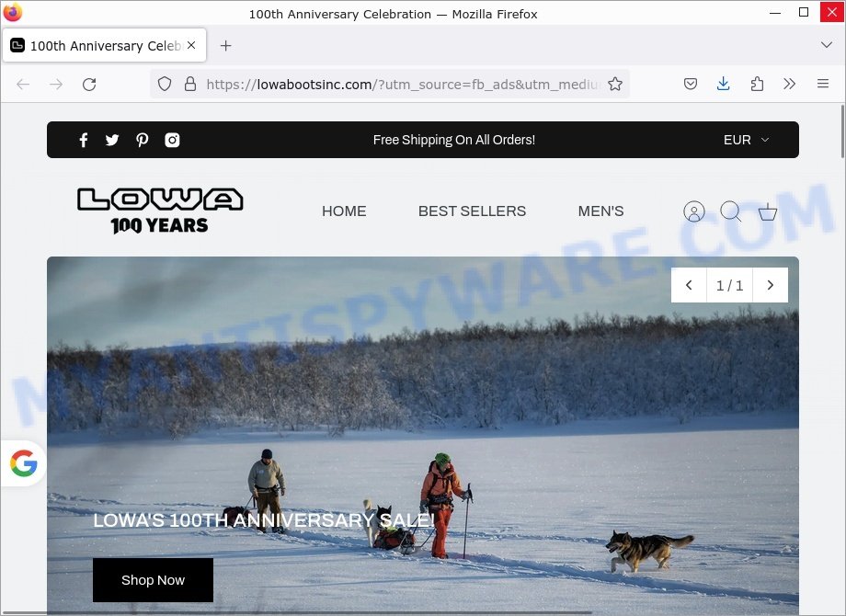846x616 pixels.
Task: Show previous slide in banner carousel
Action: (x=689, y=285)
